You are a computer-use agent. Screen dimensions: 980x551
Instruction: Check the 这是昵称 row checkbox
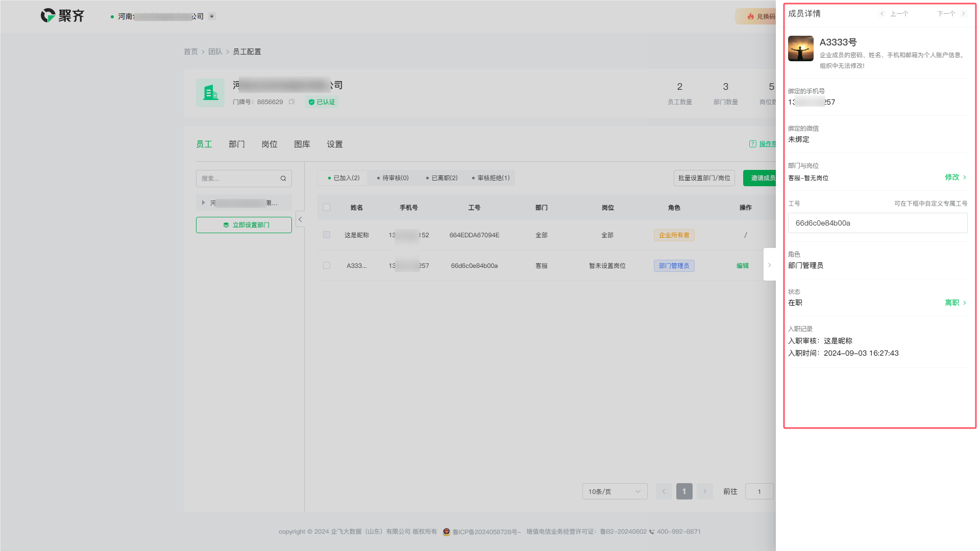(x=327, y=235)
